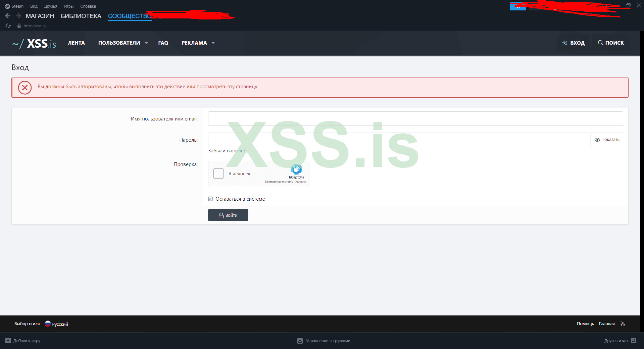Click the Добавить игру label

coord(27,341)
